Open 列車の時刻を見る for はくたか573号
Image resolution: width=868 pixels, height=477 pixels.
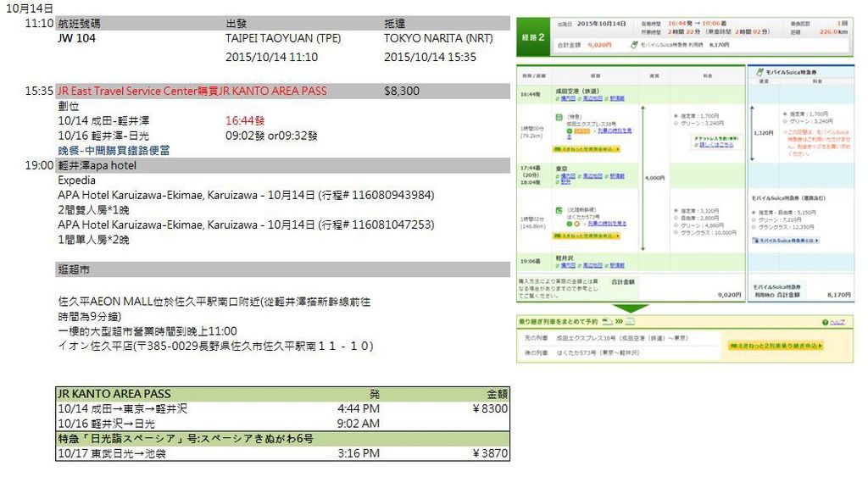(x=607, y=223)
